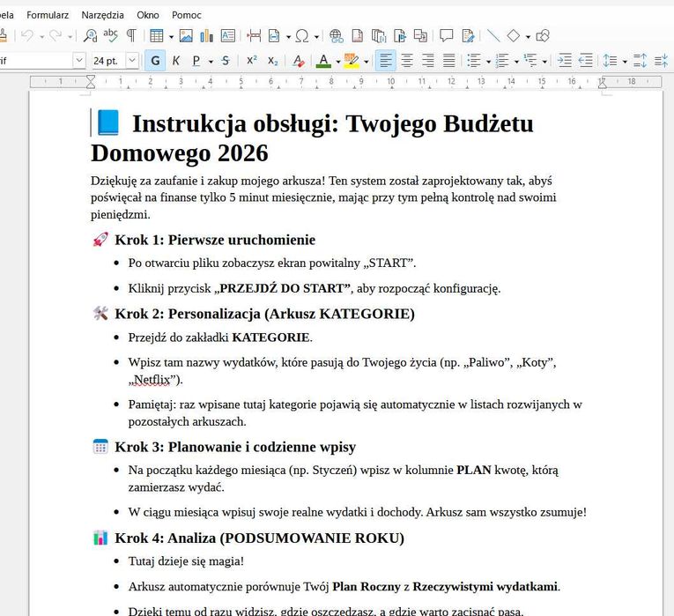The width and height of the screenshot is (674, 616).
Task: Expand the insert field dropdown arrow
Action: (288, 37)
